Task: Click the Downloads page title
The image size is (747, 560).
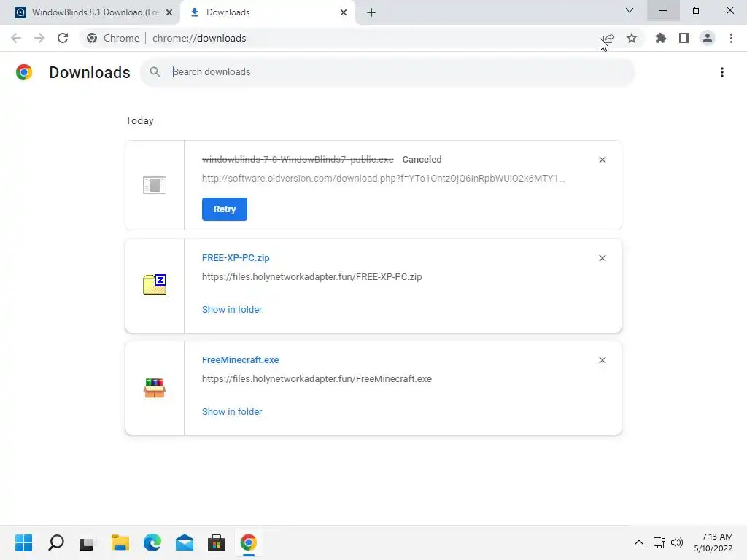Action: [x=90, y=72]
